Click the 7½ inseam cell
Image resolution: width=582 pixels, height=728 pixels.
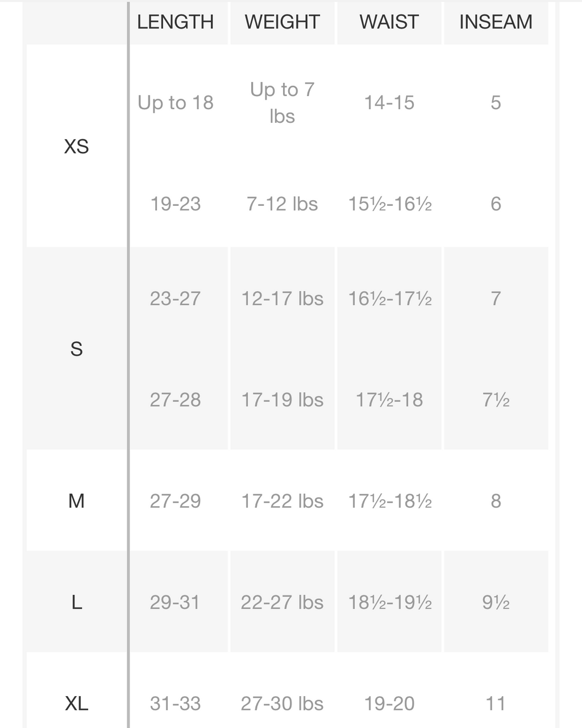pyautogui.click(x=496, y=399)
